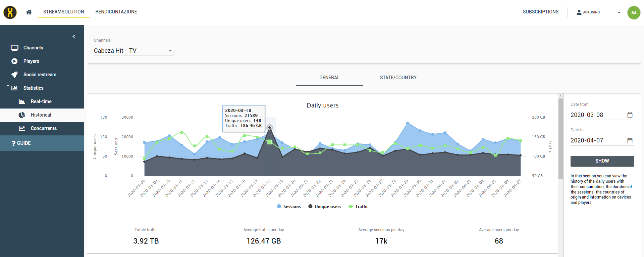Click the green AA avatar
The image size is (644, 257).
[634, 13]
